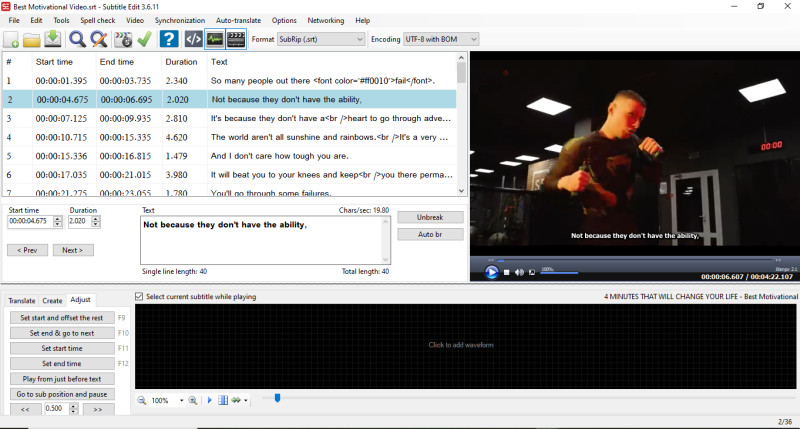The image size is (800, 429).
Task: Uncheck Select current subtitle while playing
Action: pos(140,297)
